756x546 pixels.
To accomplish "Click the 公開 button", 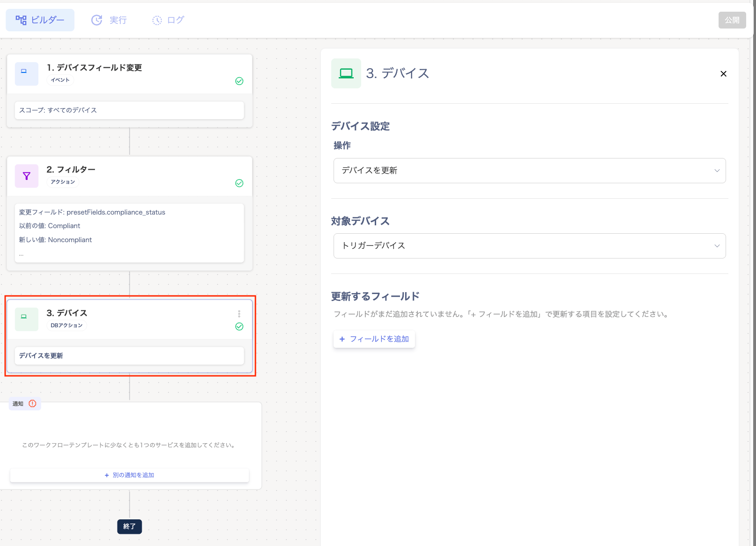I will [732, 20].
